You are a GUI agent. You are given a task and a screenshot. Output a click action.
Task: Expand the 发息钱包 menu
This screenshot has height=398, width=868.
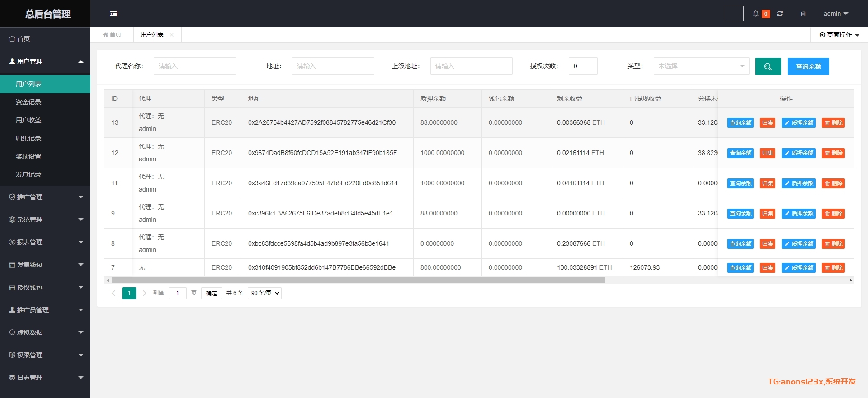[45, 265]
